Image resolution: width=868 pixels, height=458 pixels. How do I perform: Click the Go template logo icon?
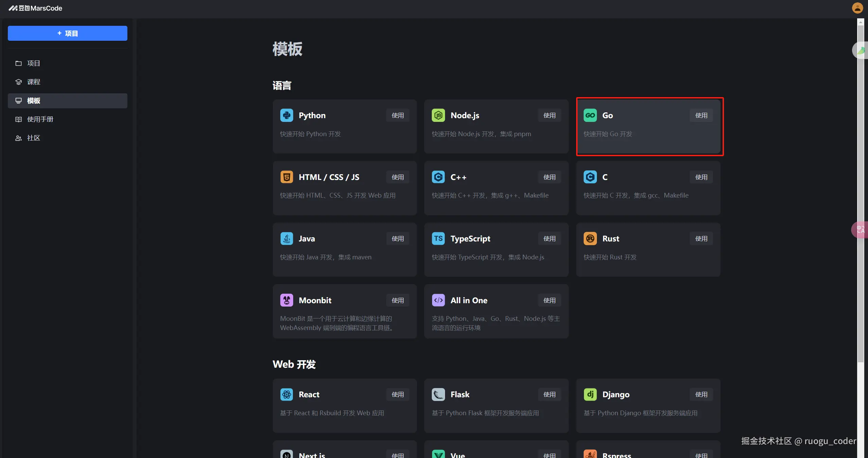pos(590,115)
